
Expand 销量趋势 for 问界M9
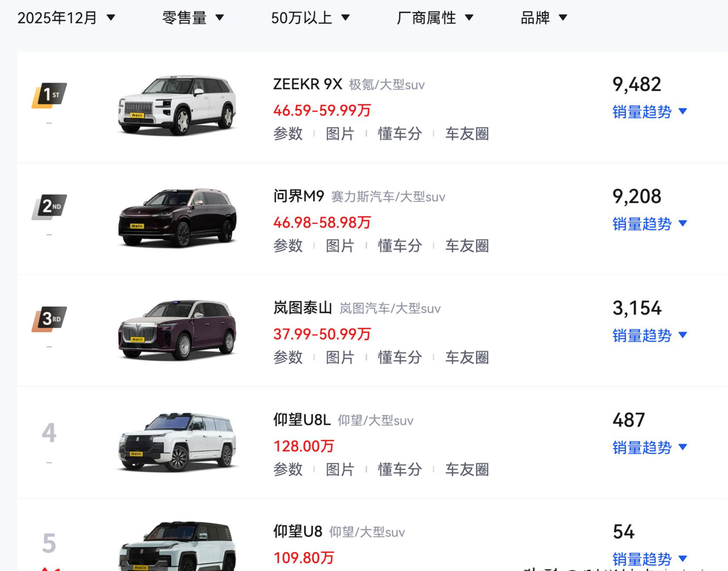tap(649, 224)
